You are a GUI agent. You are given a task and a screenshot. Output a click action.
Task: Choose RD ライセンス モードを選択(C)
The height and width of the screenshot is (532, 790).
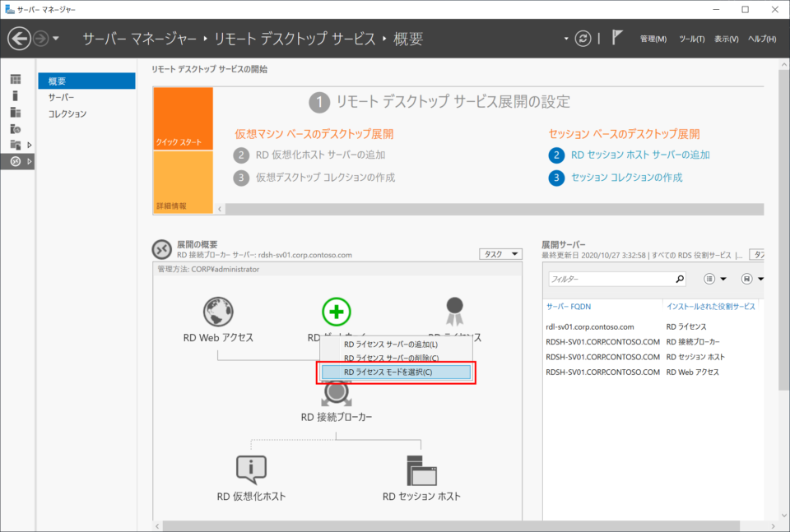pyautogui.click(x=396, y=372)
